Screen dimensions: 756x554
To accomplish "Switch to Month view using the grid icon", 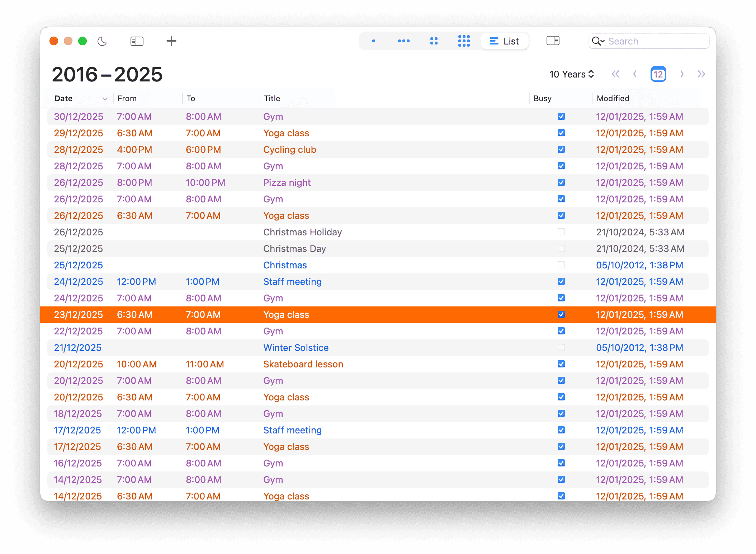I will pos(434,41).
